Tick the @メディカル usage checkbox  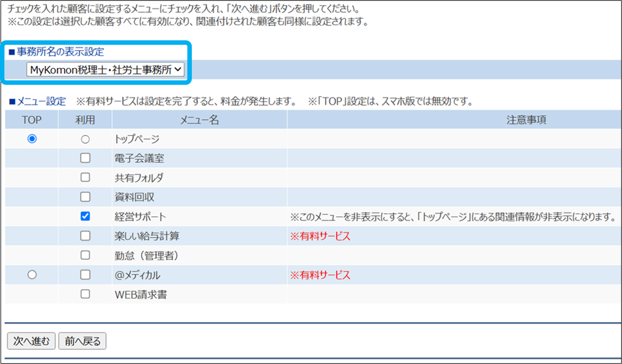pos(85,275)
